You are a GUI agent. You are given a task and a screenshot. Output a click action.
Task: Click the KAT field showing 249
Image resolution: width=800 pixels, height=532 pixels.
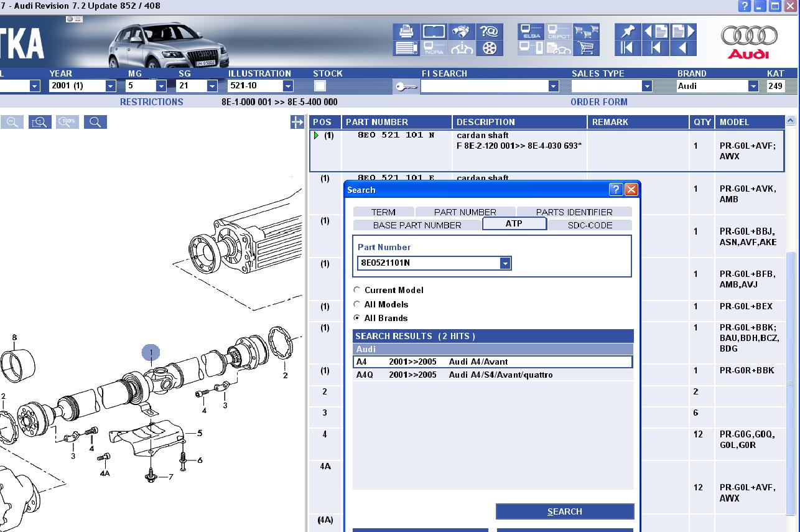[x=775, y=86]
